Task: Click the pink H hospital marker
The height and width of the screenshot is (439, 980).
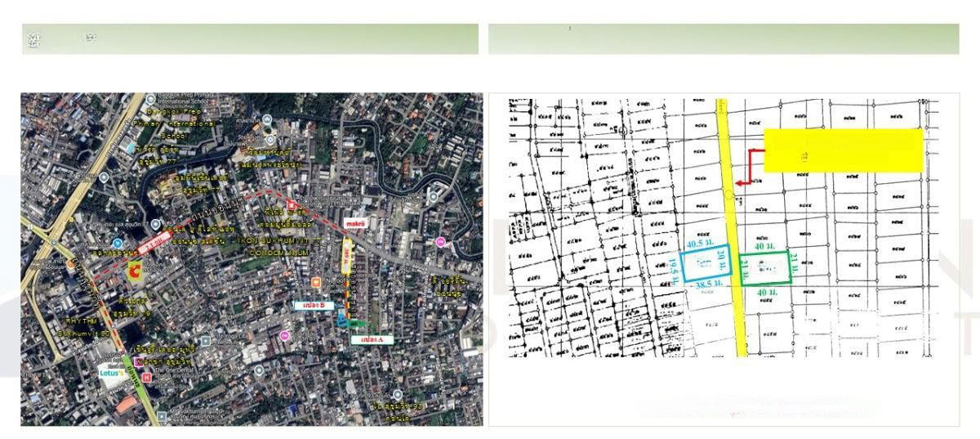Action: point(146,377)
